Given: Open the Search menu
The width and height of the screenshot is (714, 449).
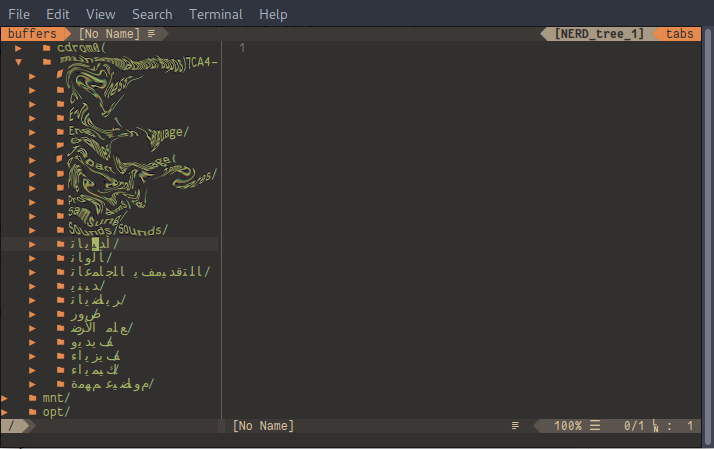Looking at the screenshot, I should click(x=152, y=15).
